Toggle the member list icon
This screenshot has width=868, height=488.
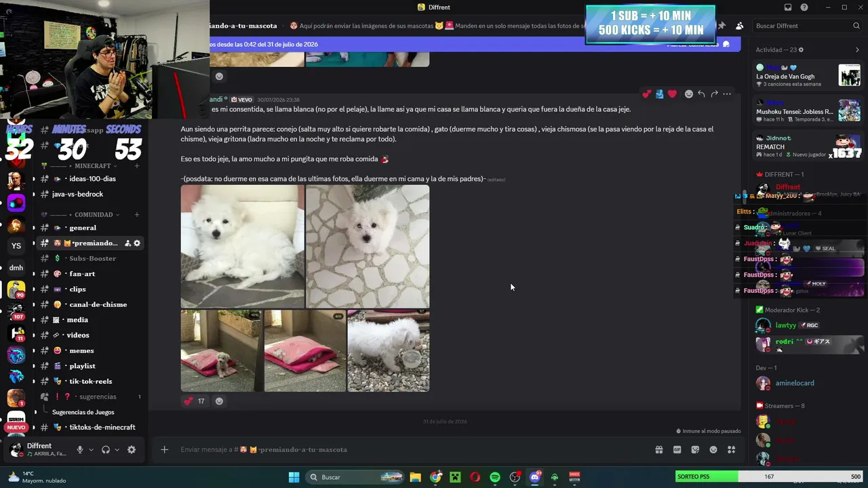[x=739, y=26]
